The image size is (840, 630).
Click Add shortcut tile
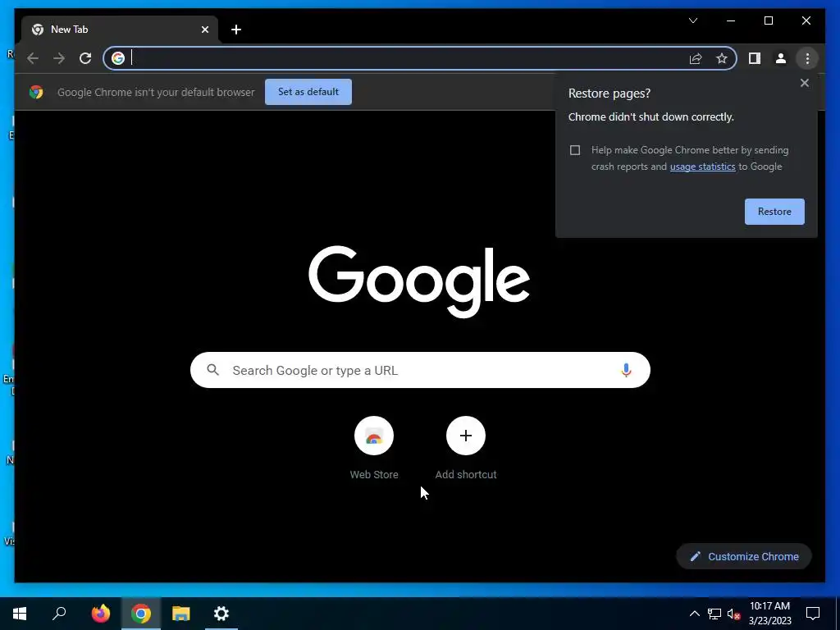tap(466, 447)
